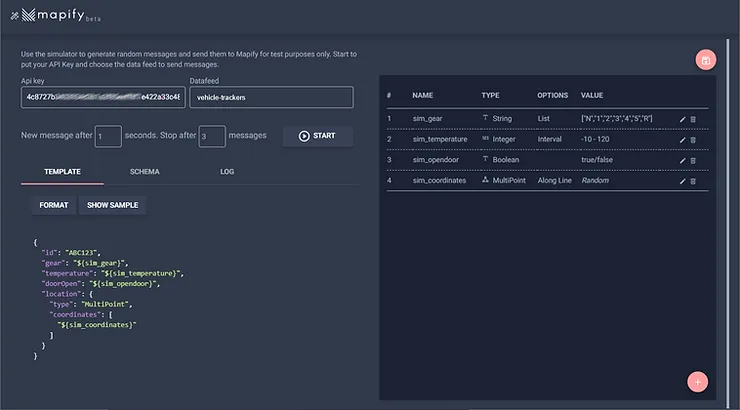Click the Along Line option cell
This screenshot has width=740, height=410.
[x=555, y=181]
